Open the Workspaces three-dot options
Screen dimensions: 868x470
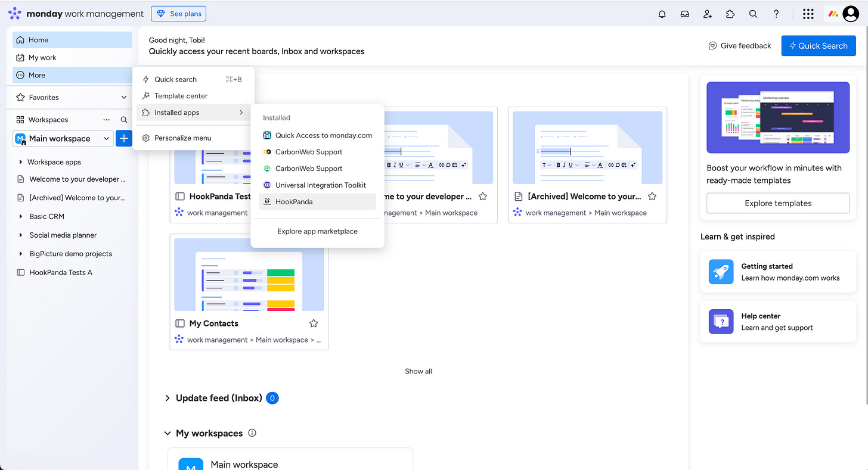click(107, 120)
